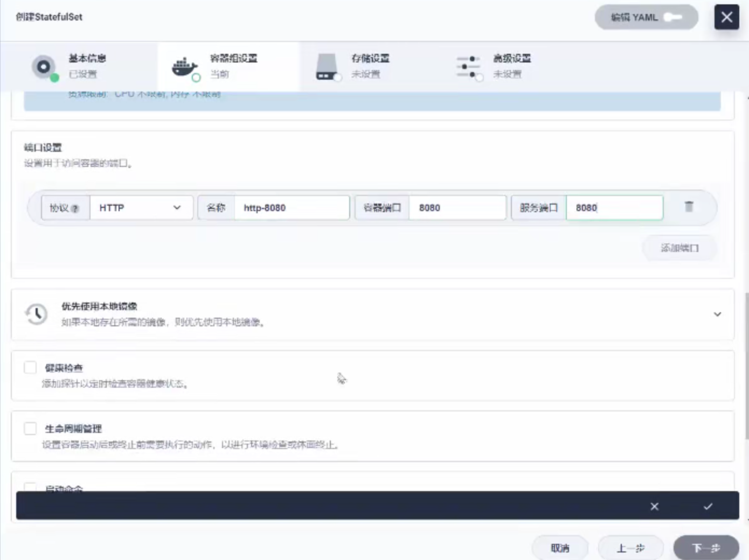Screen dimensions: 749x560
Task: Cancel container edit with X icon
Action: click(654, 506)
